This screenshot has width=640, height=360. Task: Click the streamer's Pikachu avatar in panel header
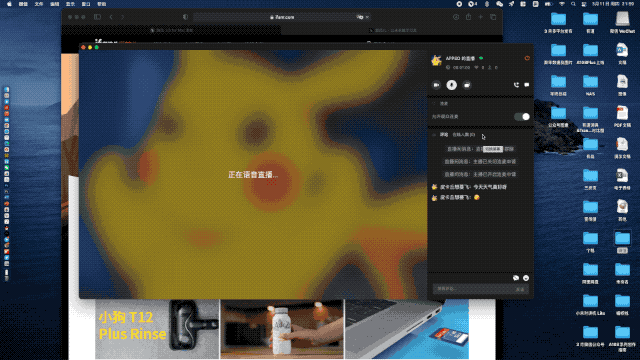436,61
